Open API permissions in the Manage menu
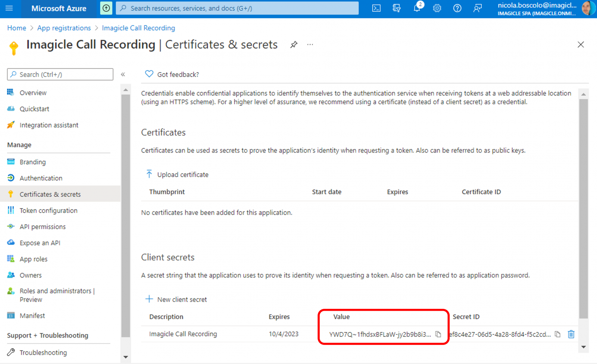Viewport: 597px width, 364px height. (x=43, y=227)
